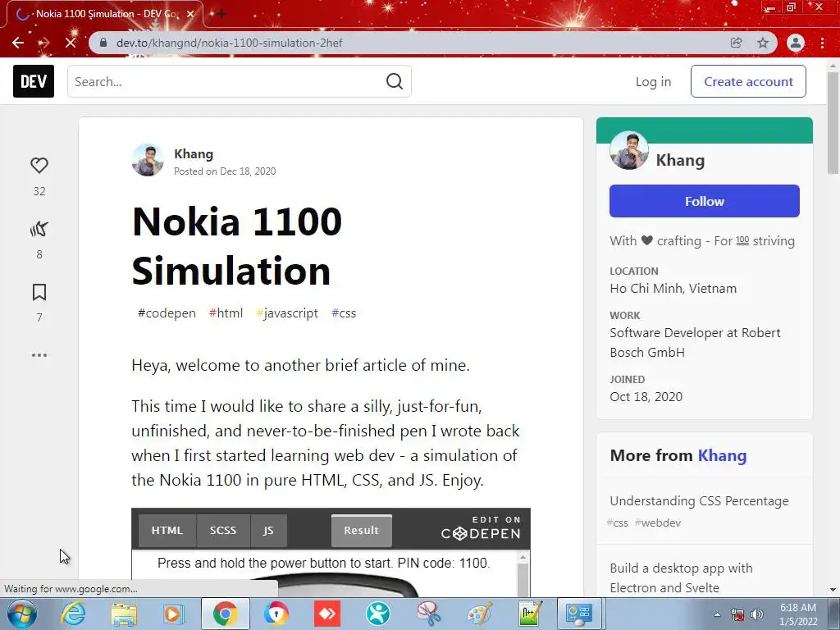Click the page scrollbar down arrow

click(833, 590)
